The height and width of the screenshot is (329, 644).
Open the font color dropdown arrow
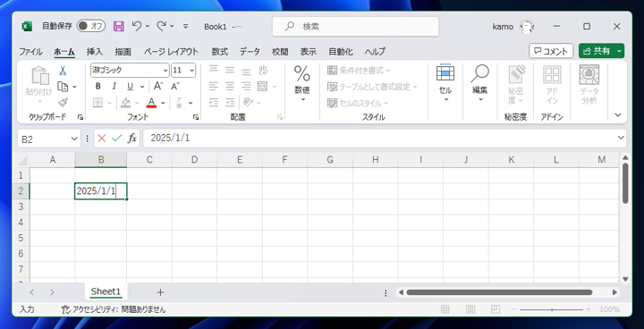(163, 103)
